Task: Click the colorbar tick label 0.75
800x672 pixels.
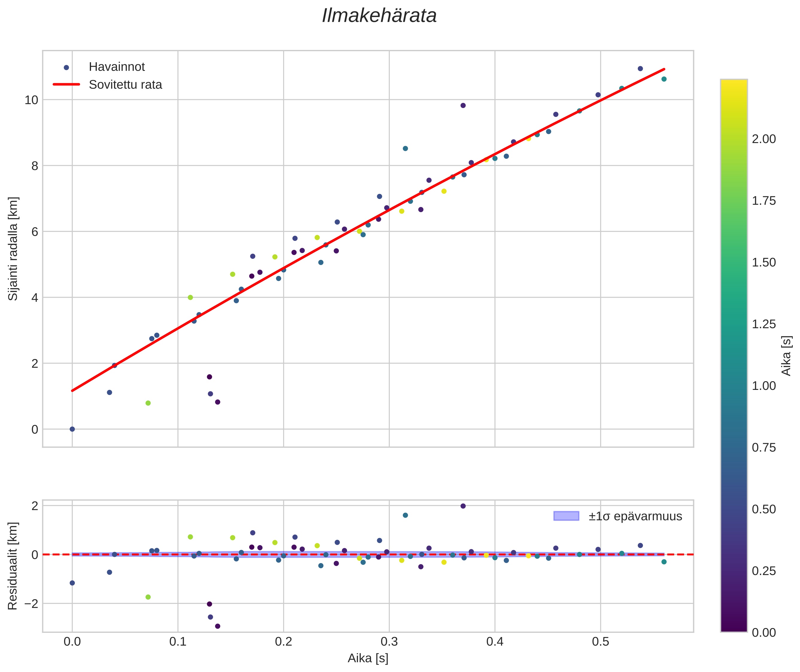Action: pos(763,448)
